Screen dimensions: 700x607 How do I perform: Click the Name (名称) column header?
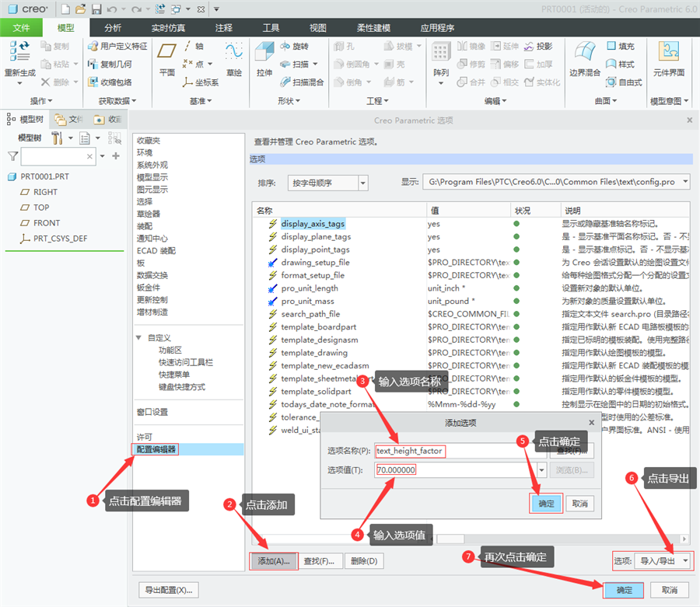[339, 211]
